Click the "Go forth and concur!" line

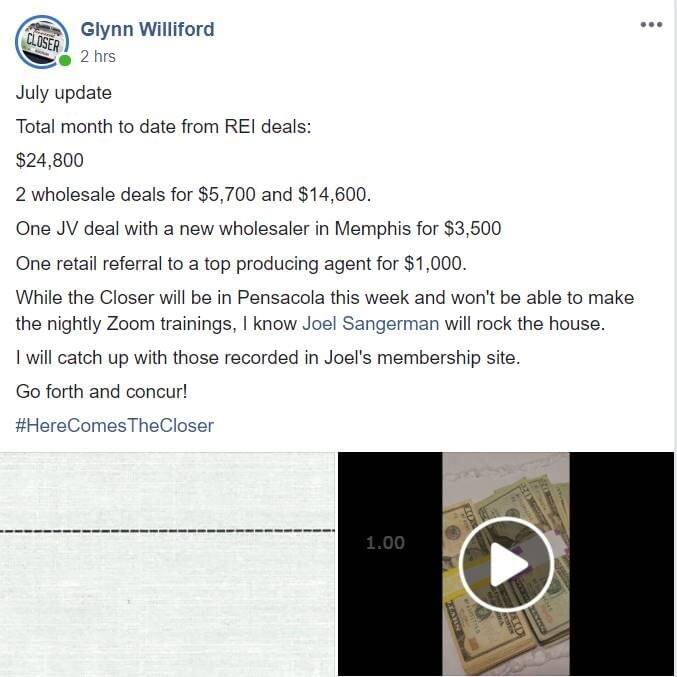[102, 392]
